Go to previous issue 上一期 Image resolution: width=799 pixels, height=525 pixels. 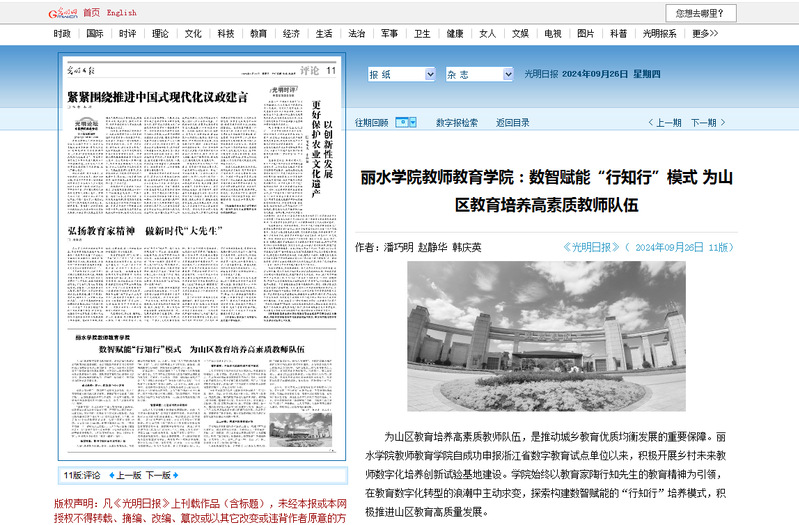(x=667, y=123)
